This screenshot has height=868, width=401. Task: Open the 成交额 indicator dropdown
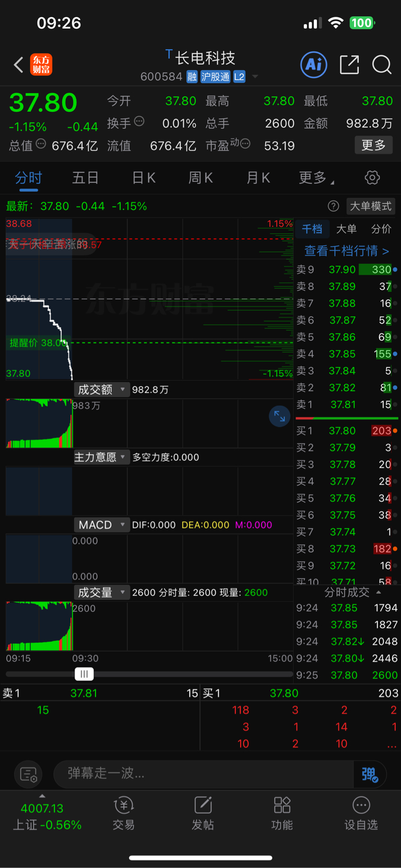click(x=101, y=390)
